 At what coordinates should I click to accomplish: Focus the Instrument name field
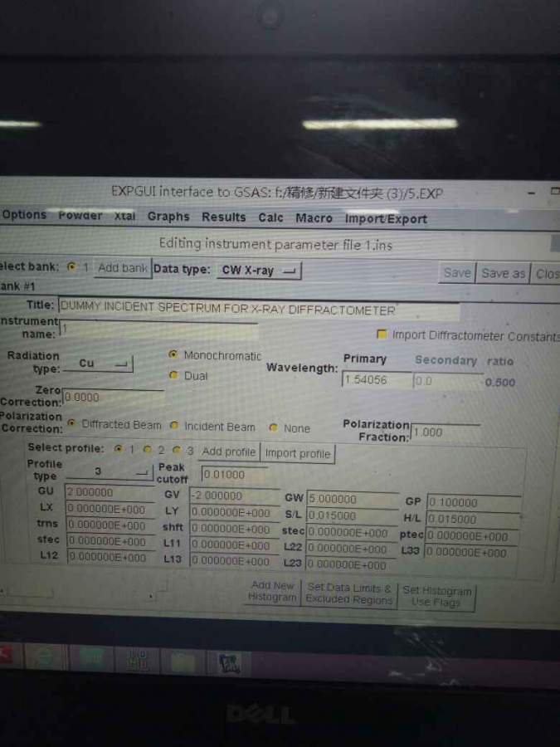[159, 330]
